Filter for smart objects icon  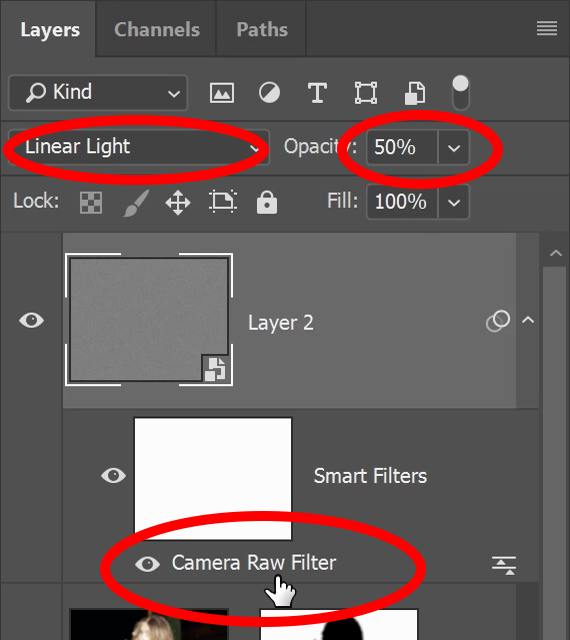(x=415, y=93)
